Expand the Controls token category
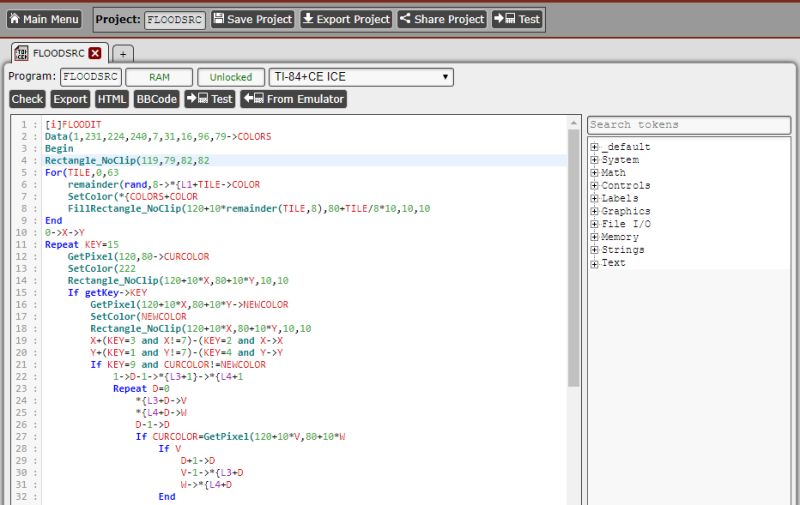Image resolution: width=800 pixels, height=505 pixels. (594, 185)
